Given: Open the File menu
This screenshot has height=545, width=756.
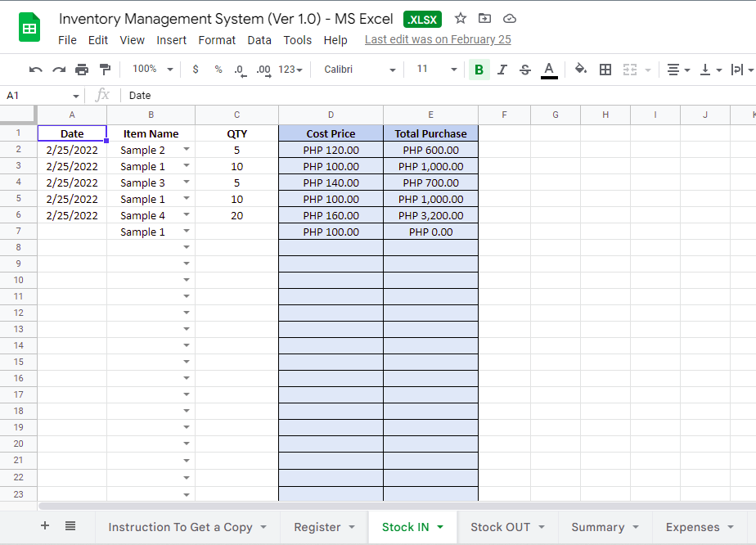Looking at the screenshot, I should 67,40.
